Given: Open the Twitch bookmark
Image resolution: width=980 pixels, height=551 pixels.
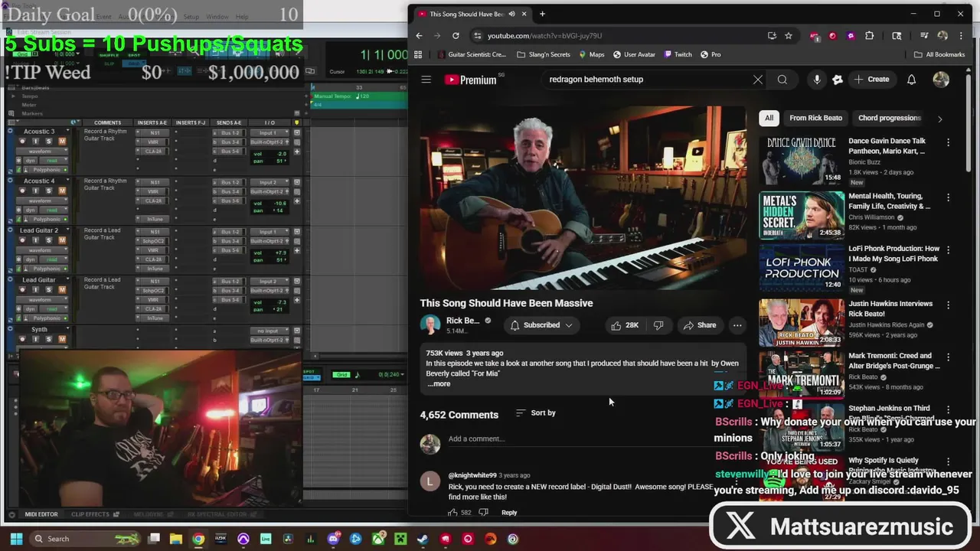Looking at the screenshot, I should (678, 54).
